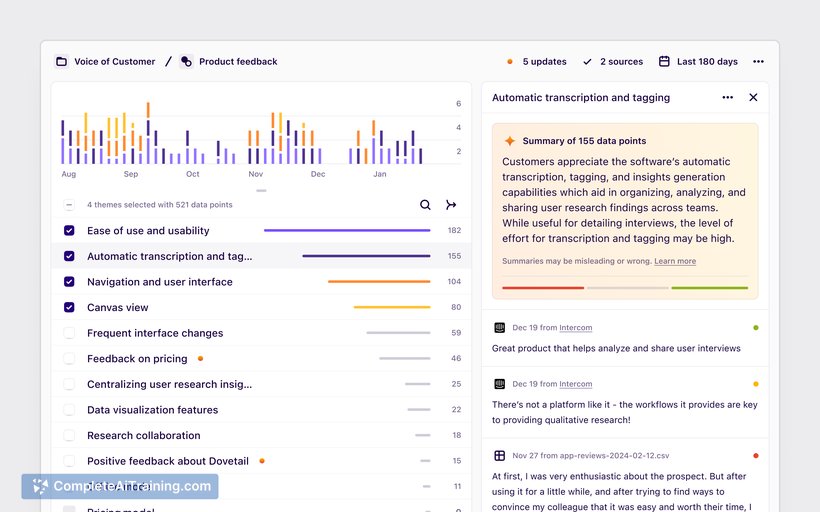Uncheck the Canvas view theme checkbox
The height and width of the screenshot is (512, 820).
coord(69,308)
